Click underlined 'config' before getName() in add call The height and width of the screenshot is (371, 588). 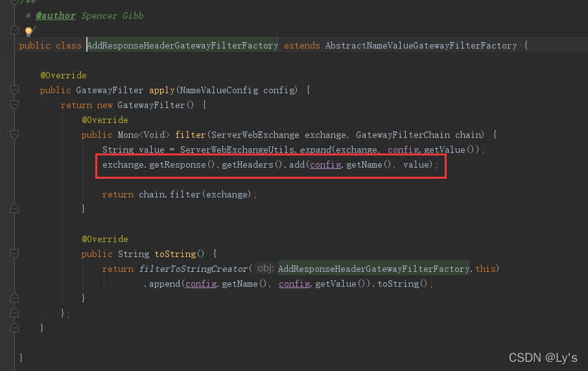point(325,164)
